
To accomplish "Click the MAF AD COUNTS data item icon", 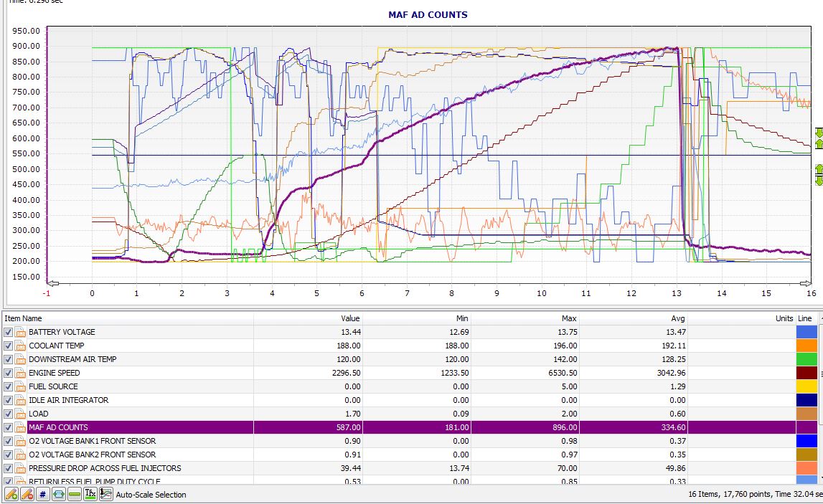I will pos(21,427).
